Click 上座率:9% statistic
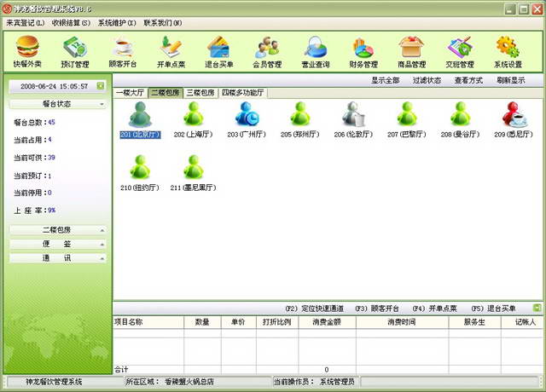This screenshot has height=392, width=546. pyautogui.click(x=34, y=210)
